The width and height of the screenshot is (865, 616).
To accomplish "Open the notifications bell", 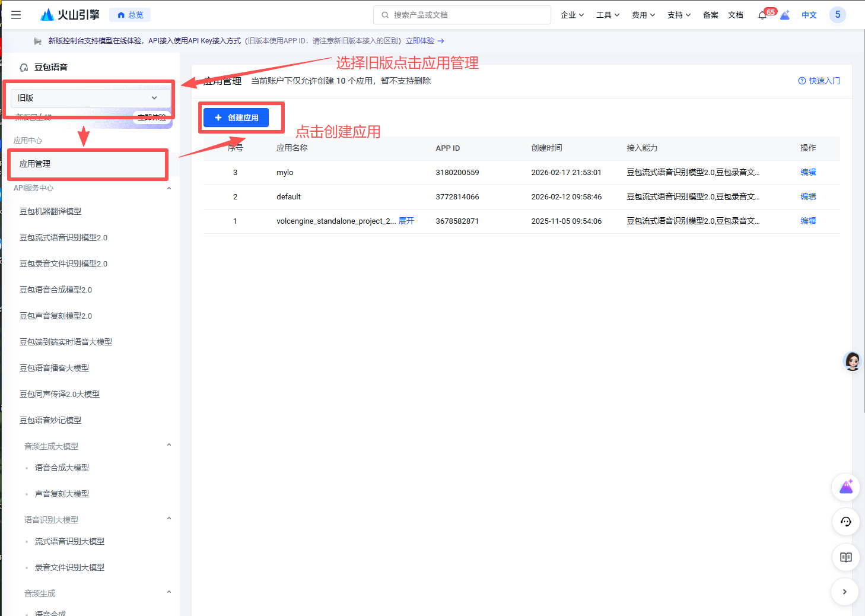I will click(762, 15).
